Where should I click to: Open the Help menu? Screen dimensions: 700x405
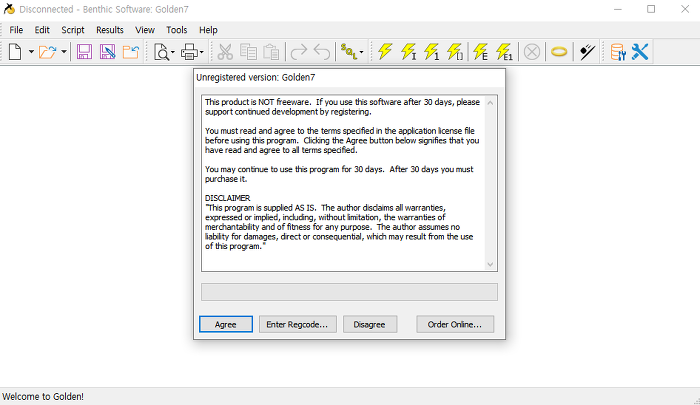tap(208, 30)
